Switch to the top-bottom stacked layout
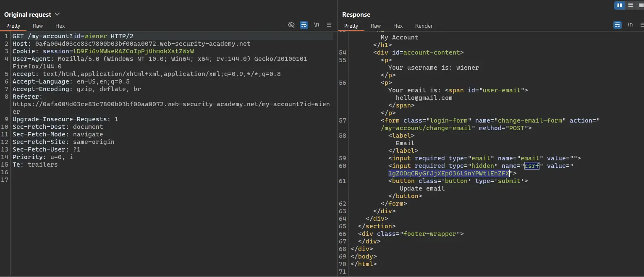Viewport: 644px width, 277px height. (x=630, y=5)
